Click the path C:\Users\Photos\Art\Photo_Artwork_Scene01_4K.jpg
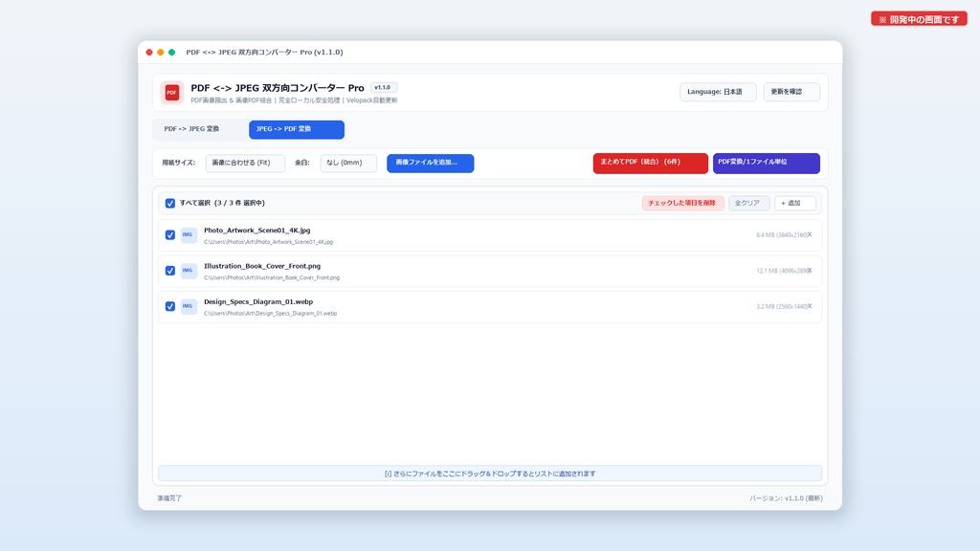 tap(268, 242)
